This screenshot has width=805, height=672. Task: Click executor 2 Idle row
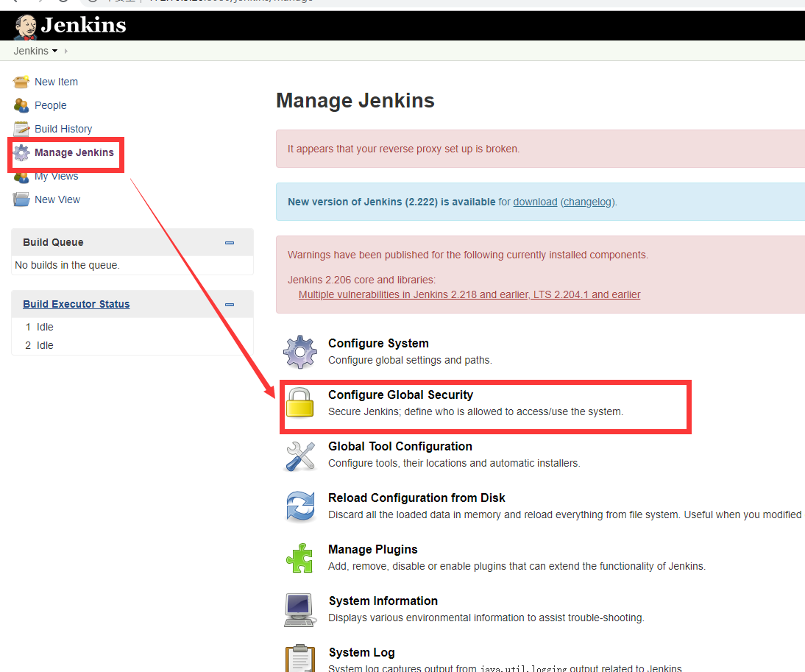point(132,345)
